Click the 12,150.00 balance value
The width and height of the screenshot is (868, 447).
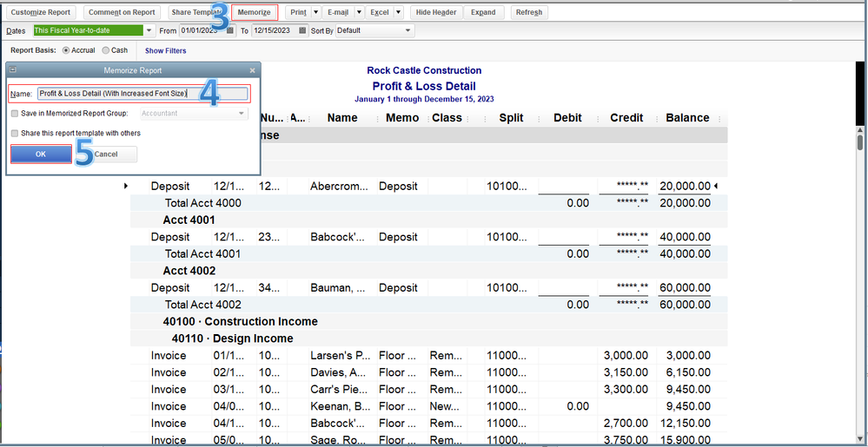click(x=686, y=424)
